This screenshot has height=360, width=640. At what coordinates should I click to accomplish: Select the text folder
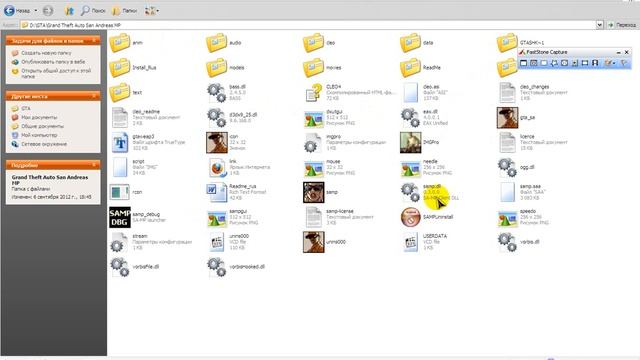120,93
